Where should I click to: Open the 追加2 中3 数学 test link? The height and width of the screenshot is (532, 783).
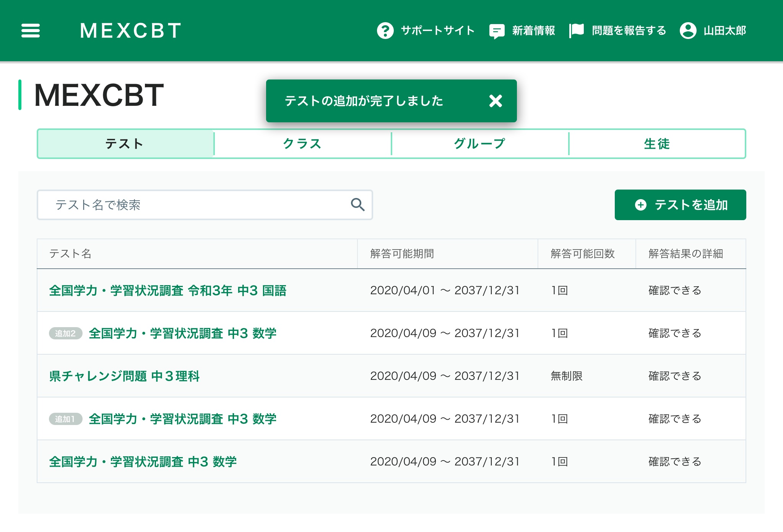[x=183, y=333]
